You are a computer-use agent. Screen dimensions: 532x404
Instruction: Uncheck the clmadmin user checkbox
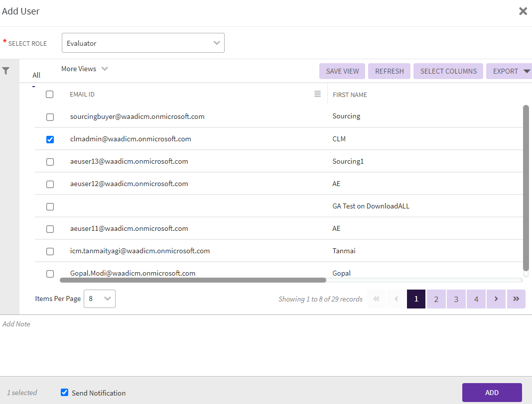50,139
